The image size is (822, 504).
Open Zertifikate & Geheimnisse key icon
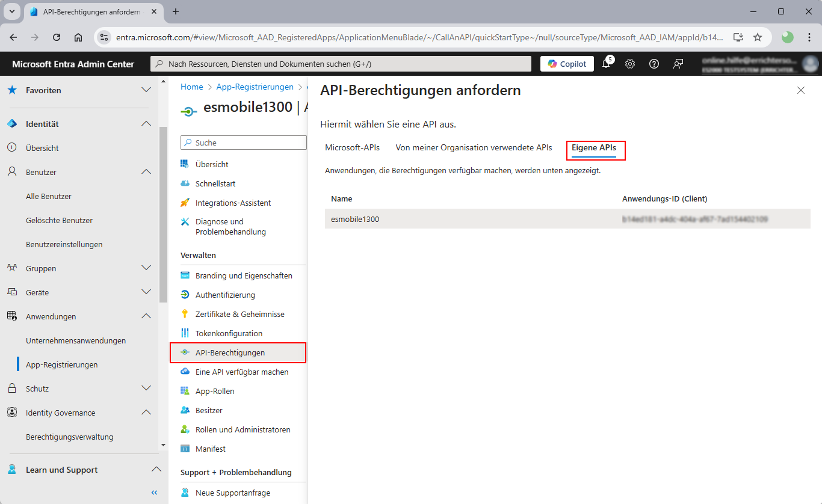pyautogui.click(x=185, y=314)
